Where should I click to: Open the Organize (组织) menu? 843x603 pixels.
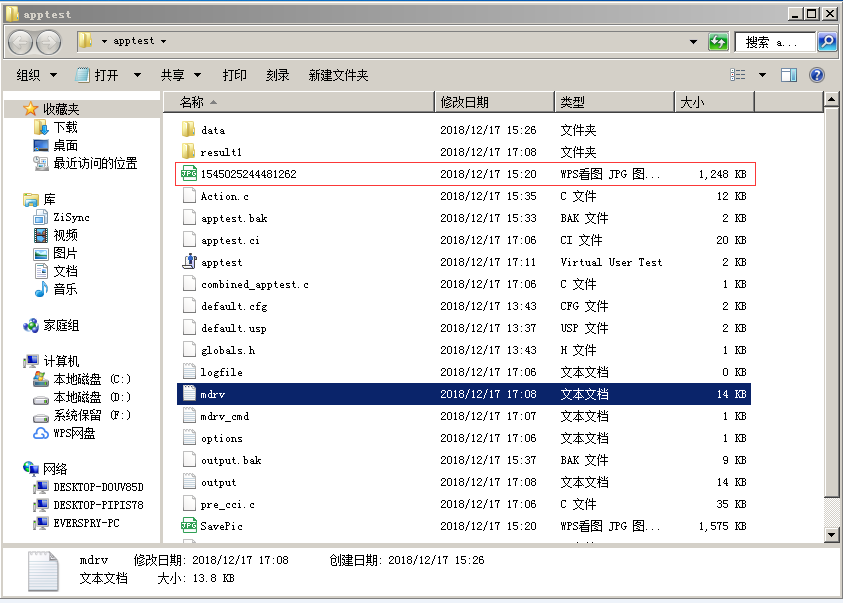(x=36, y=75)
